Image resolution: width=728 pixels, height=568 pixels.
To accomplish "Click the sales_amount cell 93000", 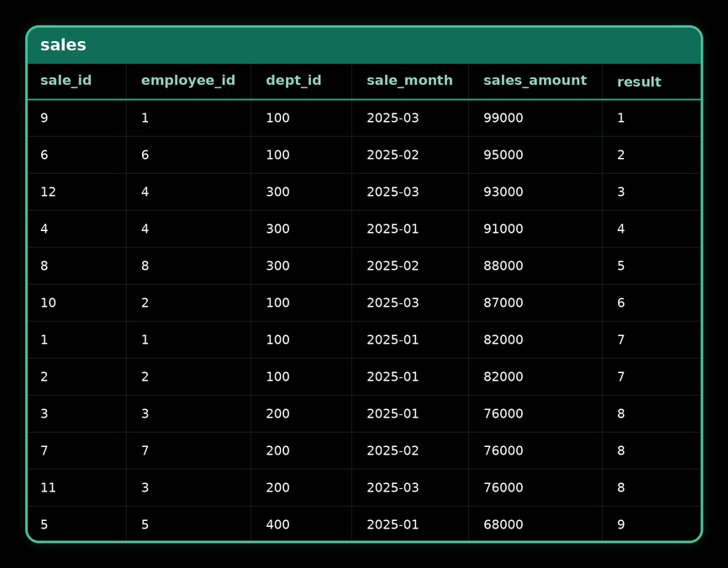I will coord(504,192).
